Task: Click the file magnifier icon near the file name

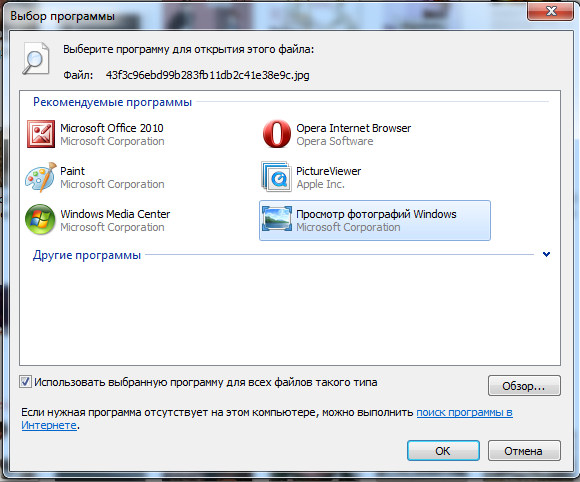Action: coord(36,58)
